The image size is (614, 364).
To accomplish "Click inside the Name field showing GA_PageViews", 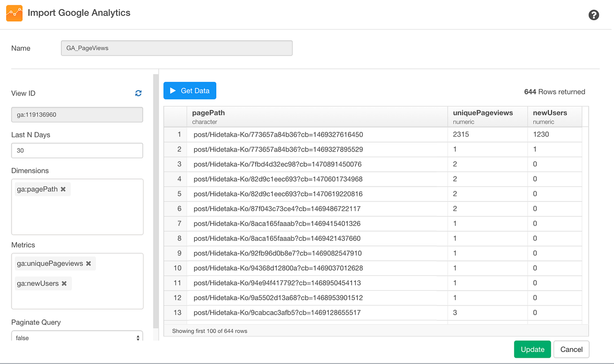I will [177, 48].
